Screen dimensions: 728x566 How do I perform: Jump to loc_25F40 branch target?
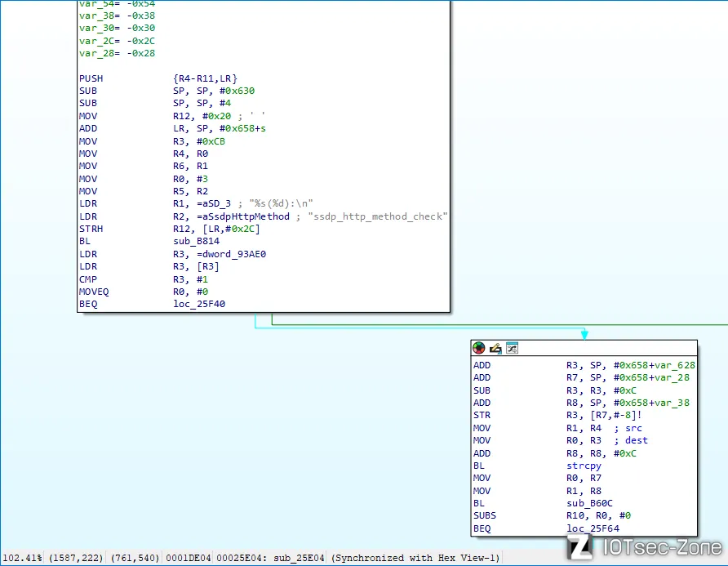point(199,304)
